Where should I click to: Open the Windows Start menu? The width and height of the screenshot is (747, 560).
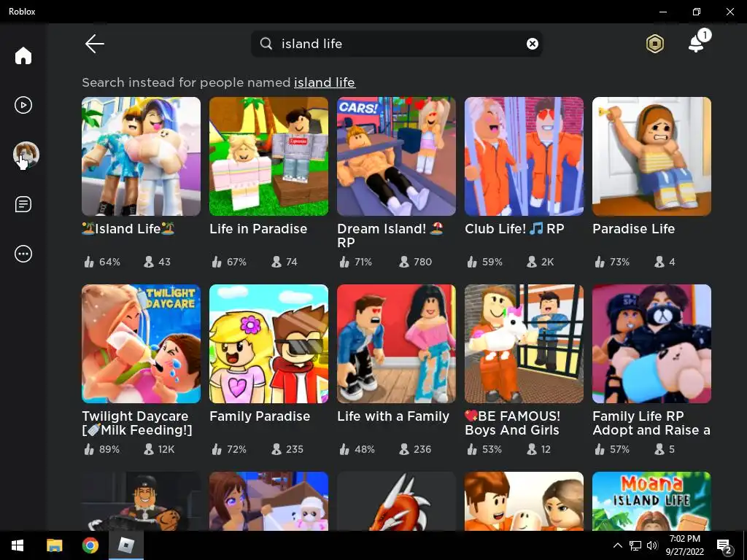[18, 545]
